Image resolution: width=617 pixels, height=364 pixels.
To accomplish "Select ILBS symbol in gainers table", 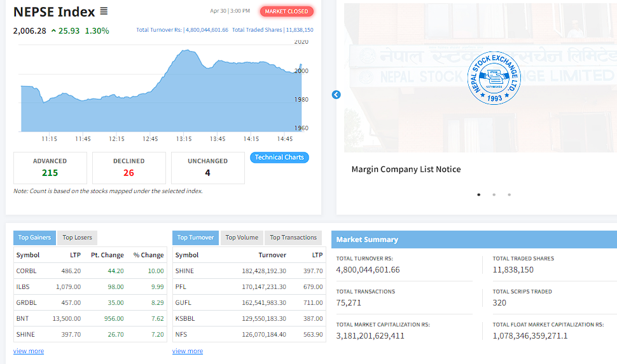I will coord(23,287).
